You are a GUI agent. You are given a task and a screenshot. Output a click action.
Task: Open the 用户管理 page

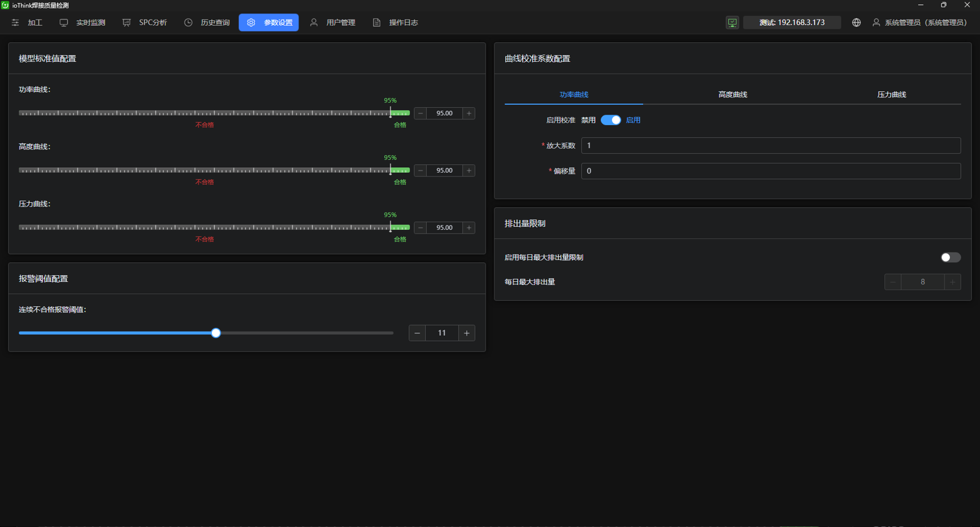pyautogui.click(x=333, y=23)
